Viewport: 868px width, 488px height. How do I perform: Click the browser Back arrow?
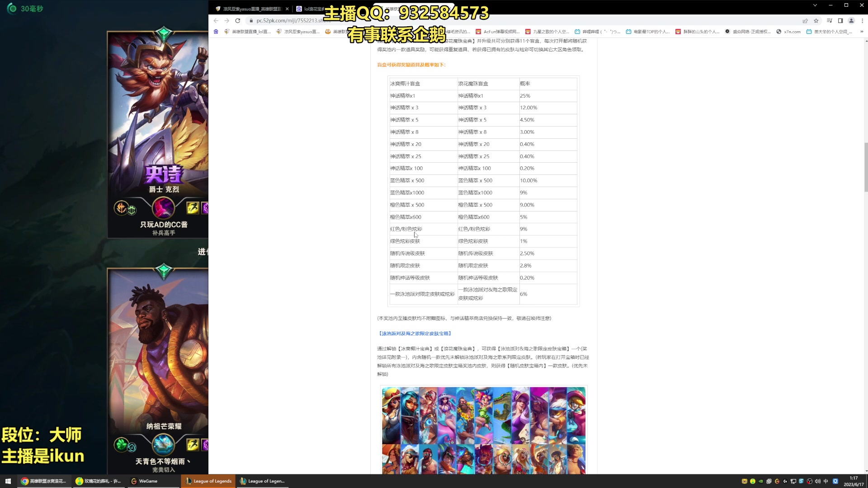(x=216, y=21)
